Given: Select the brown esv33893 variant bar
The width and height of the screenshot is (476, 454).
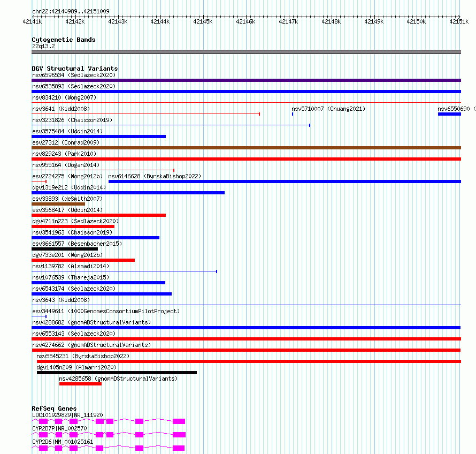Looking at the screenshot, I should [x=58, y=204].
